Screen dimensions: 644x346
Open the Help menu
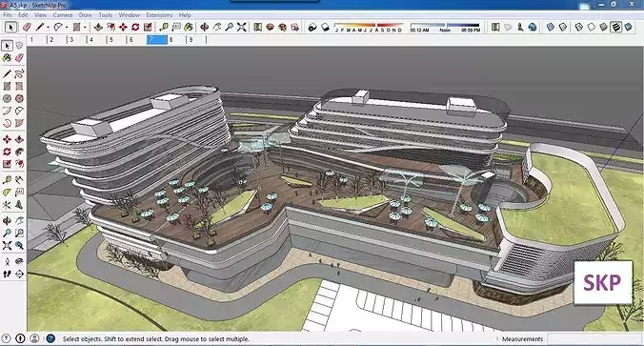(185, 15)
